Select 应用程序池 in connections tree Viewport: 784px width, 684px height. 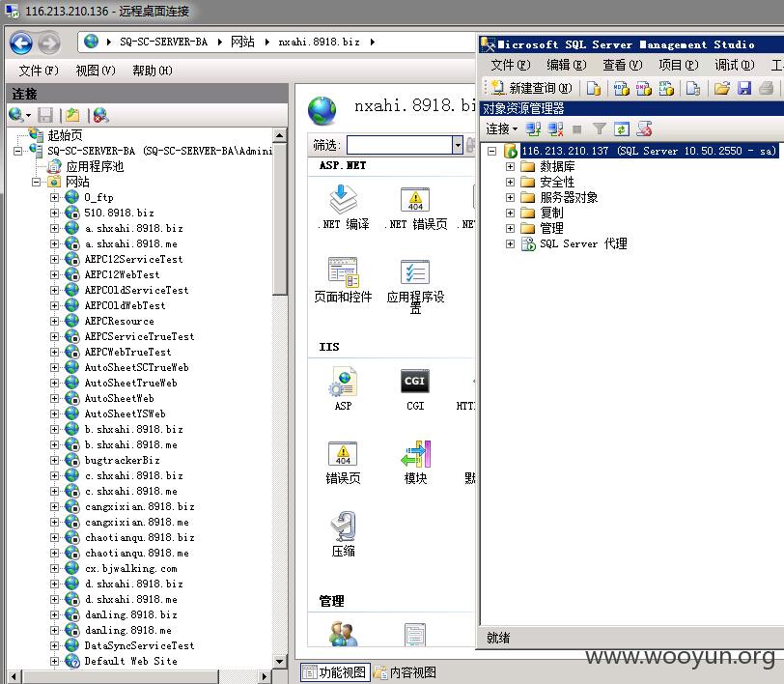(x=95, y=166)
